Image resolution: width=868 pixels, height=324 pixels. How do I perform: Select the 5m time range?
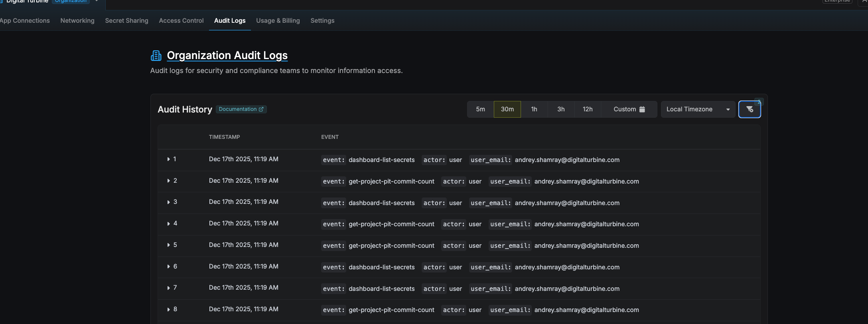point(480,109)
